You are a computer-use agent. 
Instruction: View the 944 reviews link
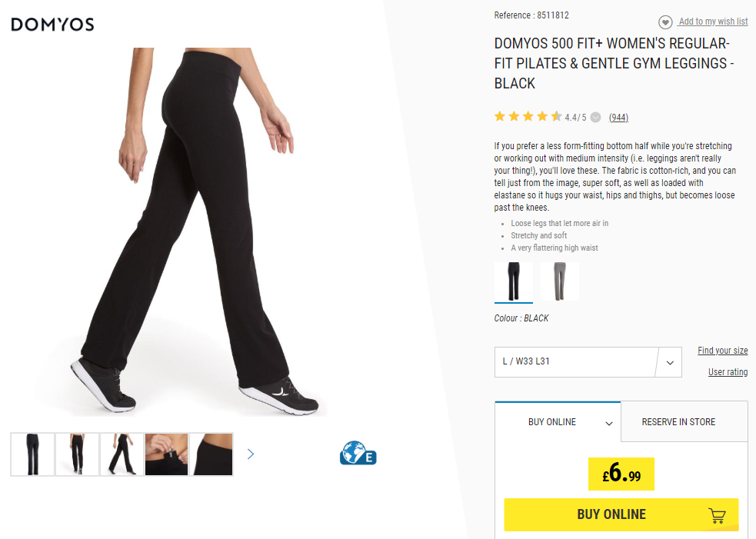coord(618,117)
